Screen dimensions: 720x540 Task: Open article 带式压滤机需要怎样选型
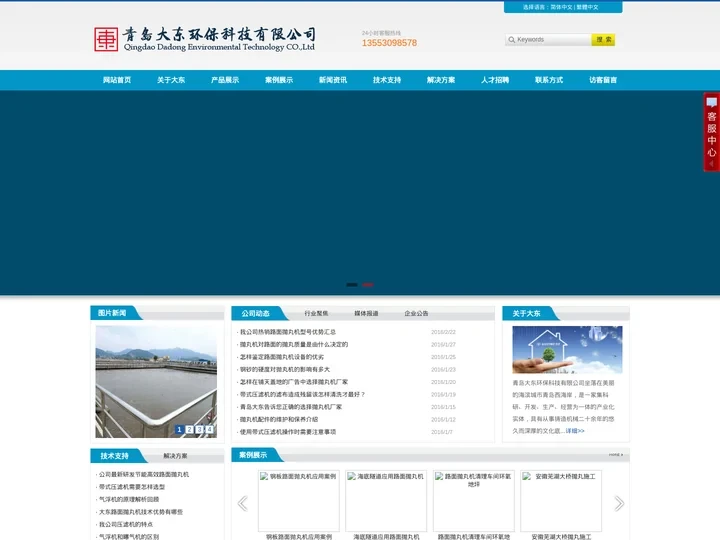(132, 487)
